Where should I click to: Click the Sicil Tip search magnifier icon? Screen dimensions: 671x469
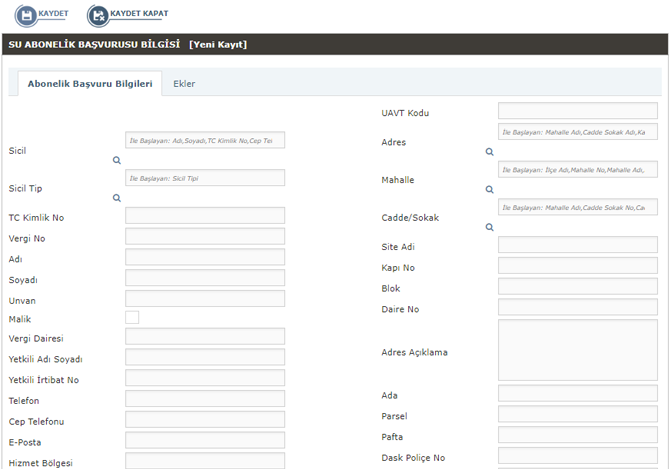click(x=116, y=198)
